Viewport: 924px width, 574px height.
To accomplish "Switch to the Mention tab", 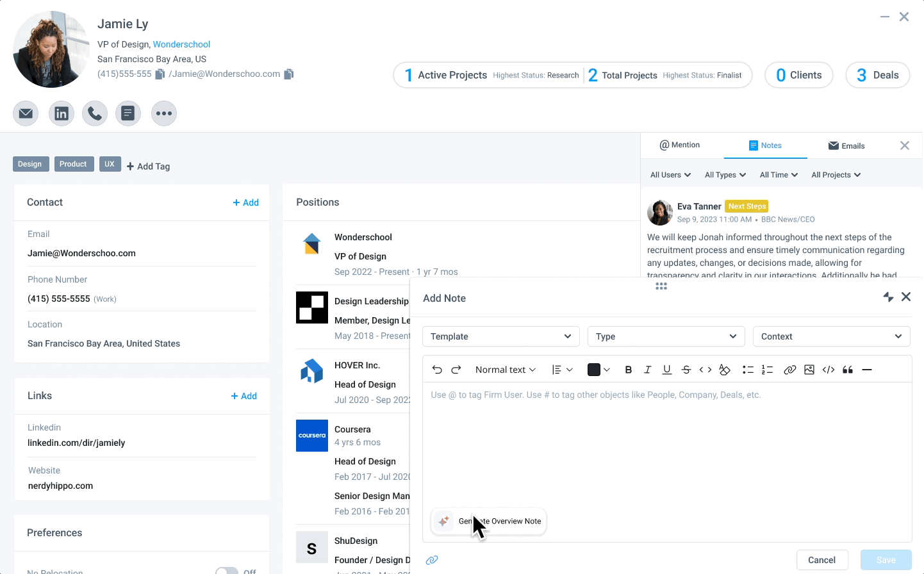I will tap(680, 145).
